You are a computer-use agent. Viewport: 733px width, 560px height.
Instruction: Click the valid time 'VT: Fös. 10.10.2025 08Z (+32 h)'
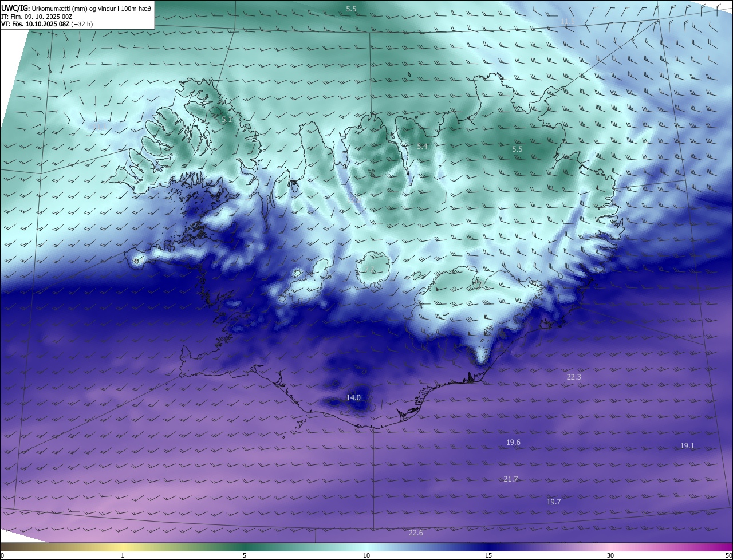[x=47, y=24]
